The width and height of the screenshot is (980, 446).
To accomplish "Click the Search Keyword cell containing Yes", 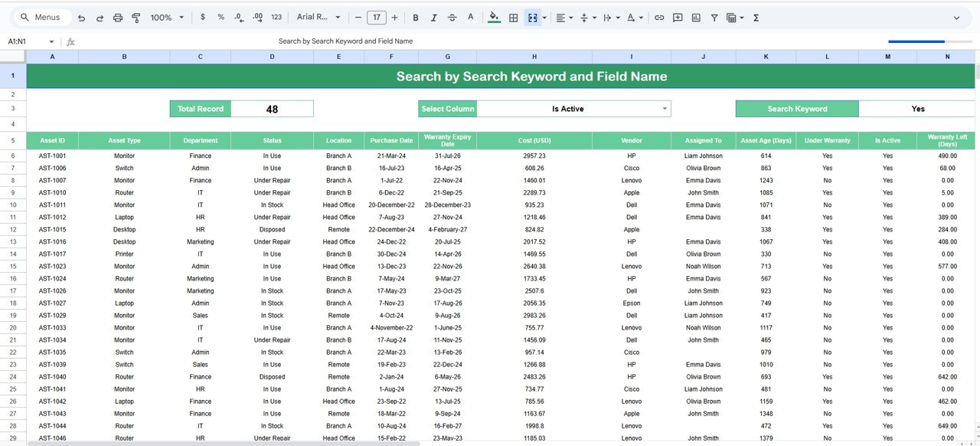I will 916,108.
